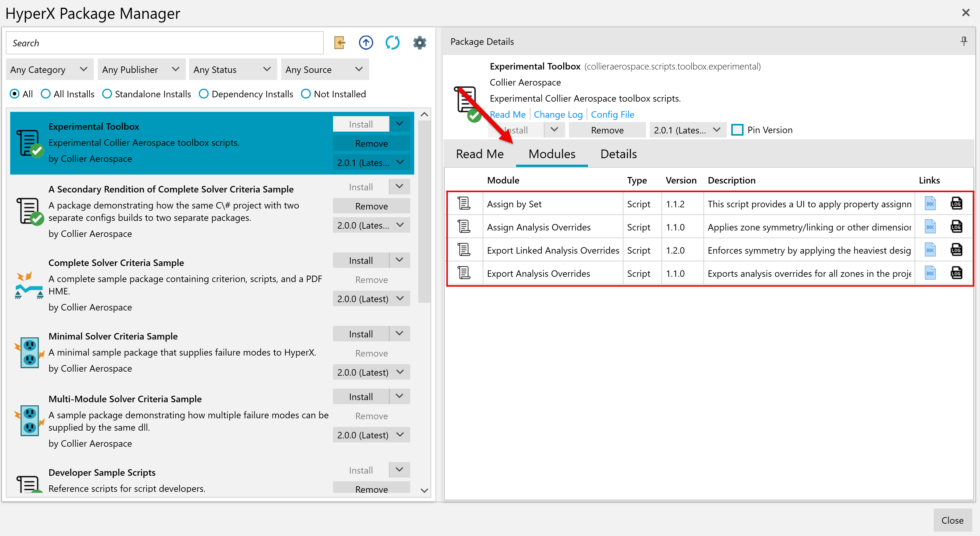
Task: Open the settings gear icon
Action: click(x=419, y=43)
